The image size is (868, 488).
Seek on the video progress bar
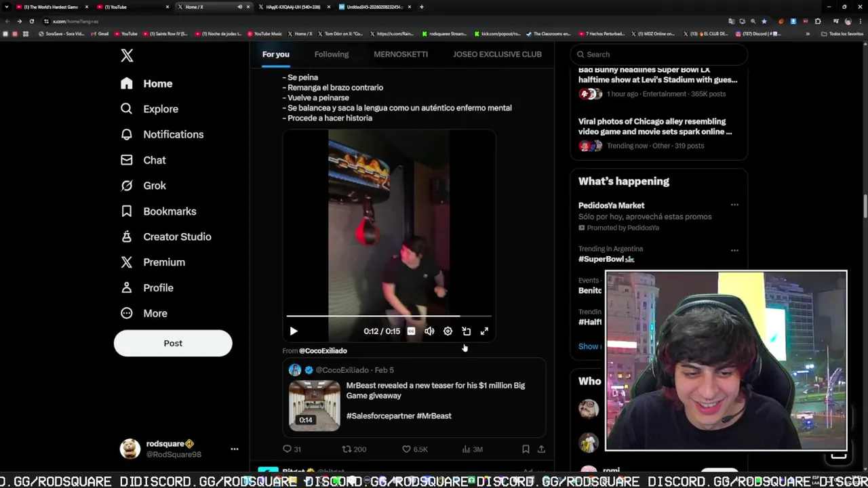(x=389, y=316)
